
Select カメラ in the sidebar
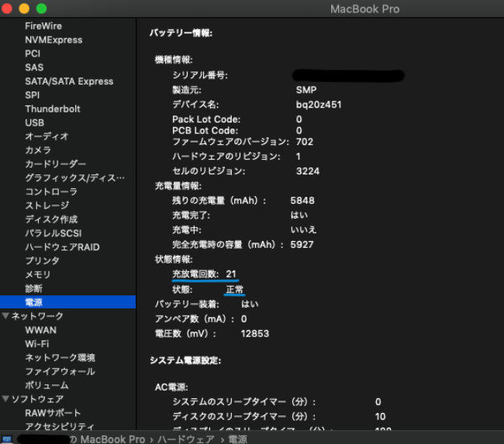click(38, 150)
